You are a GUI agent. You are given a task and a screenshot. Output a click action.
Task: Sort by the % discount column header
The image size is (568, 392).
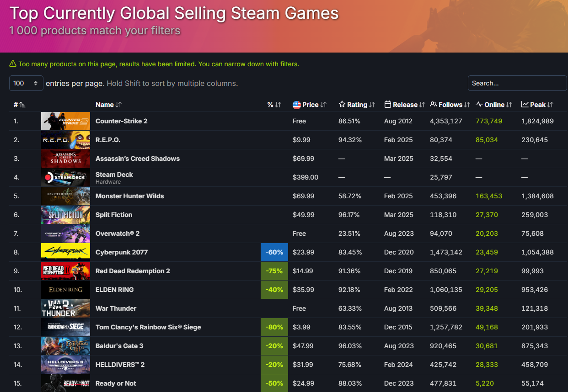coord(274,105)
